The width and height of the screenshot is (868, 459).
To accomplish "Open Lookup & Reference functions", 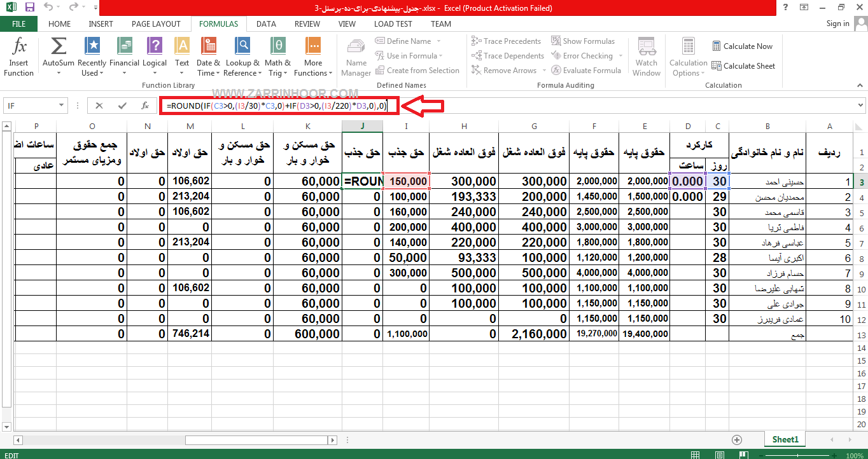I will [x=242, y=57].
